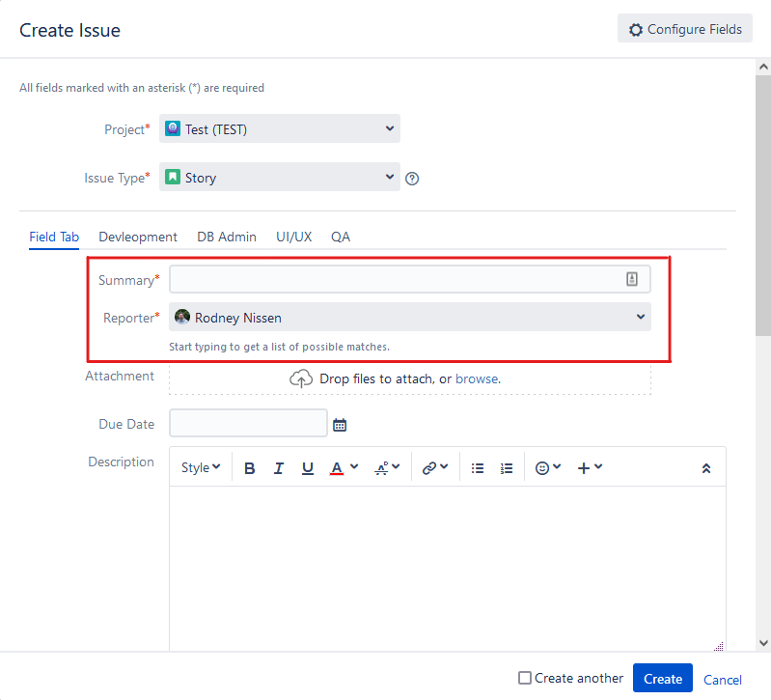The width and height of the screenshot is (771, 700).
Task: Click into the Summary input field
Action: 396,280
